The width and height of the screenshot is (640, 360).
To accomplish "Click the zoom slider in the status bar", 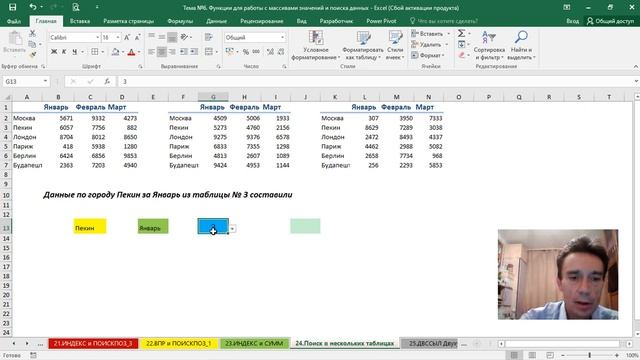I will tap(589, 355).
